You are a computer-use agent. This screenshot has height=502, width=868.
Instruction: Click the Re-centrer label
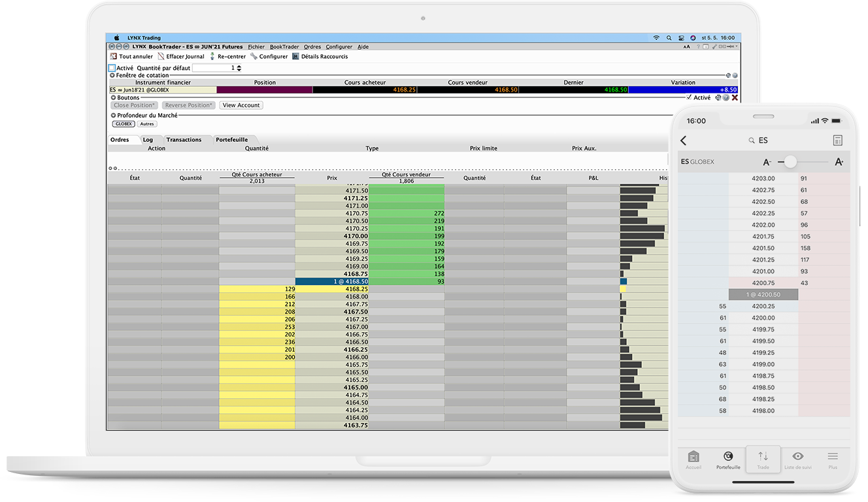[x=232, y=57]
